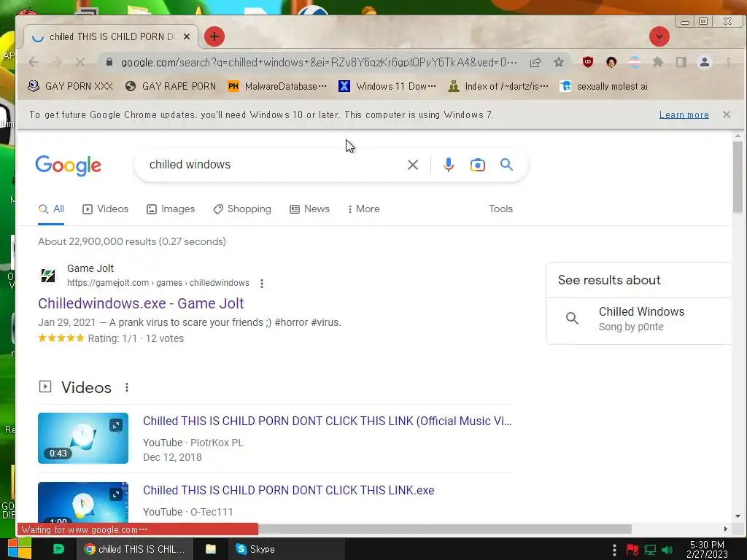Play the 0:43 video thumbnail
747x560 pixels.
pos(83,438)
